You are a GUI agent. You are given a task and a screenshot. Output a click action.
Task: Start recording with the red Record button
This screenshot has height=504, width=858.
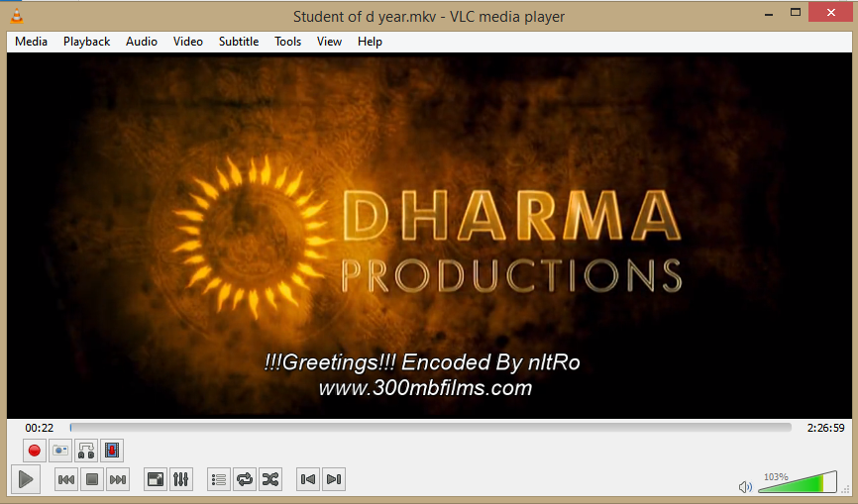pos(34,451)
